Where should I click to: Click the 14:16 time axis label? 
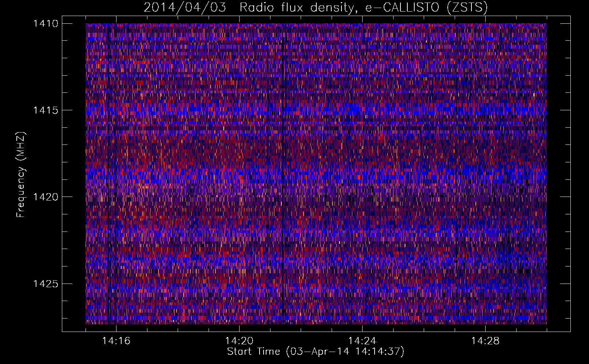(116, 341)
